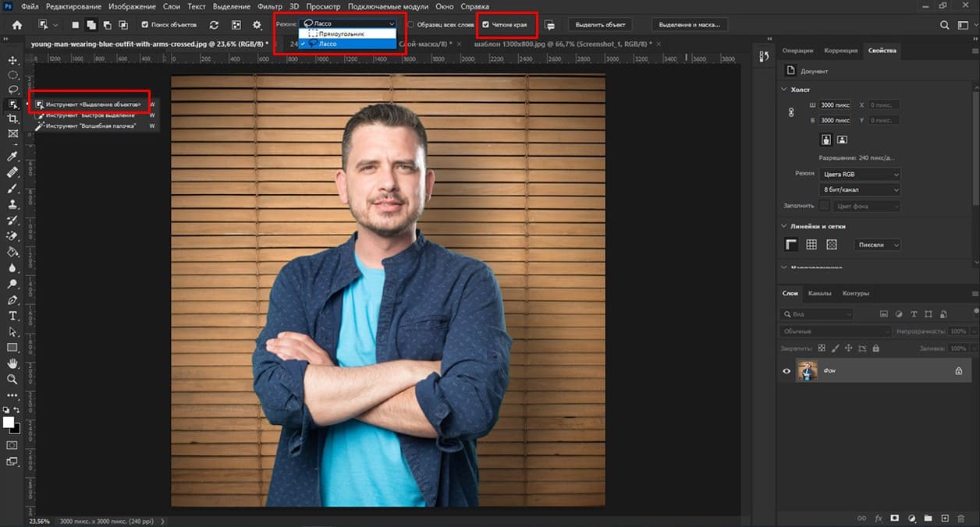
Task: Open the 'Пиксели' units dropdown
Action: 877,245
